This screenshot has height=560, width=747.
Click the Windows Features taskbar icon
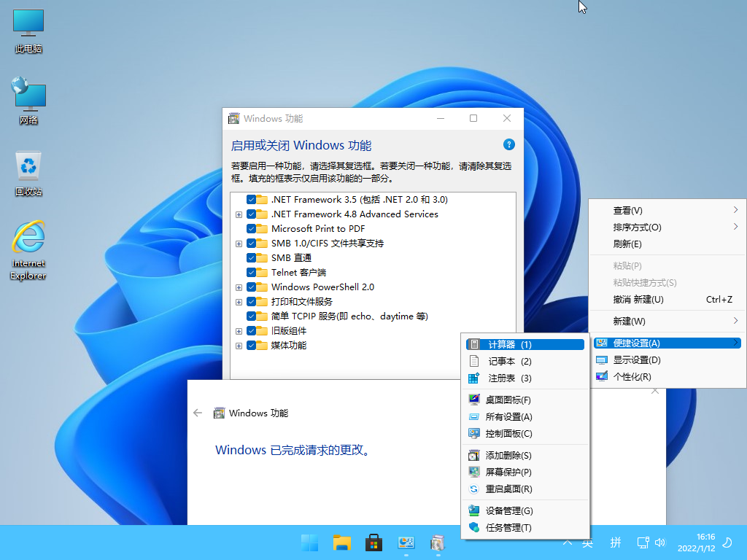438,542
